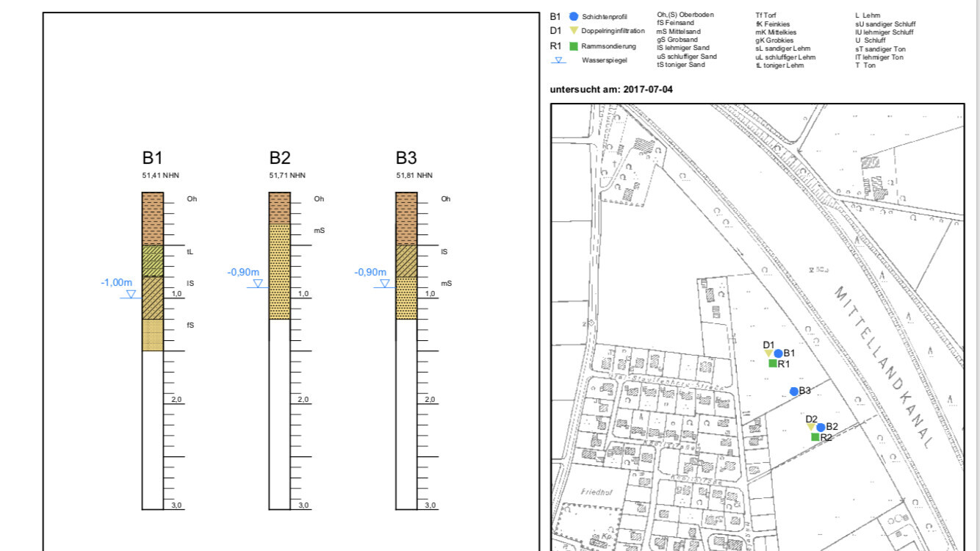
Task: Select the yellow D1 triangle on the map
Action: pyautogui.click(x=768, y=353)
